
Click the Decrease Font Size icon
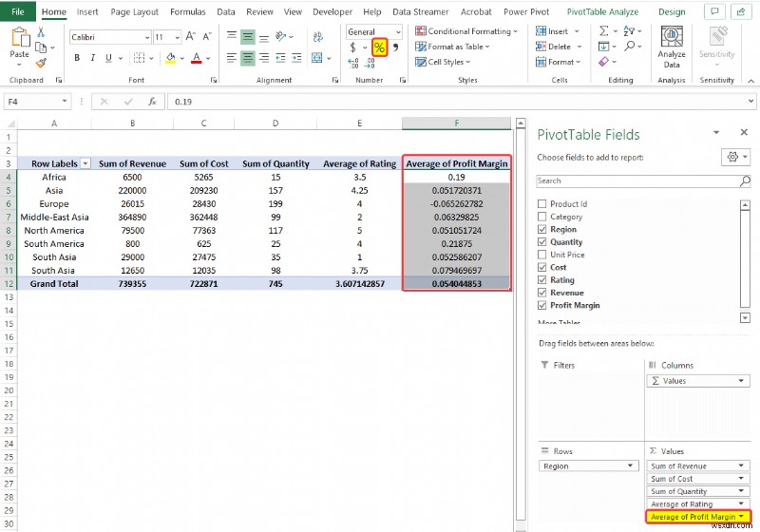[x=207, y=36]
